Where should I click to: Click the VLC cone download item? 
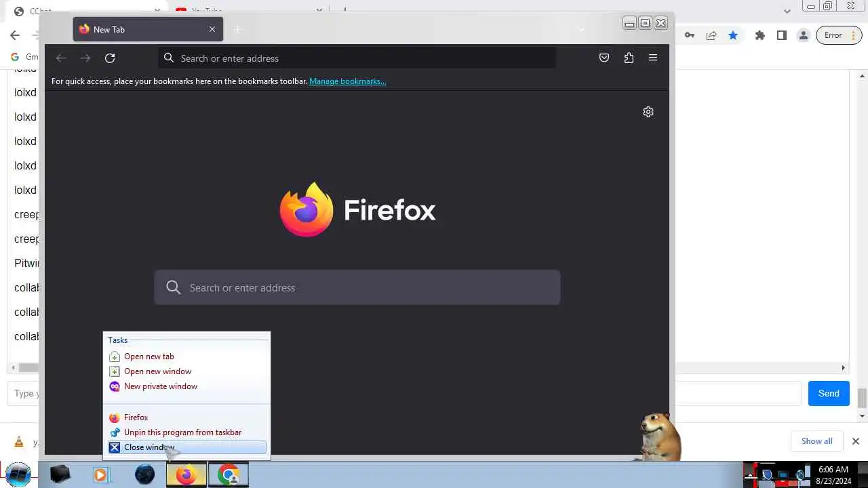[x=19, y=442]
